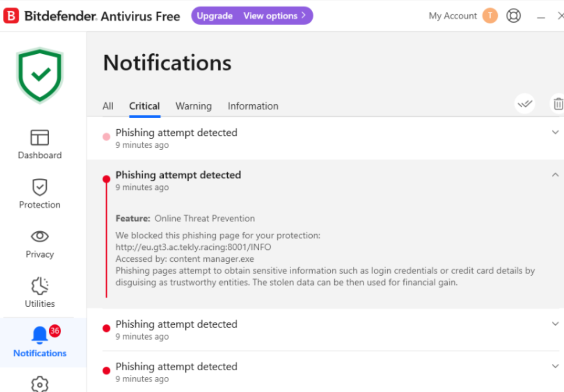Open the Privacy eye icon

coord(39,236)
